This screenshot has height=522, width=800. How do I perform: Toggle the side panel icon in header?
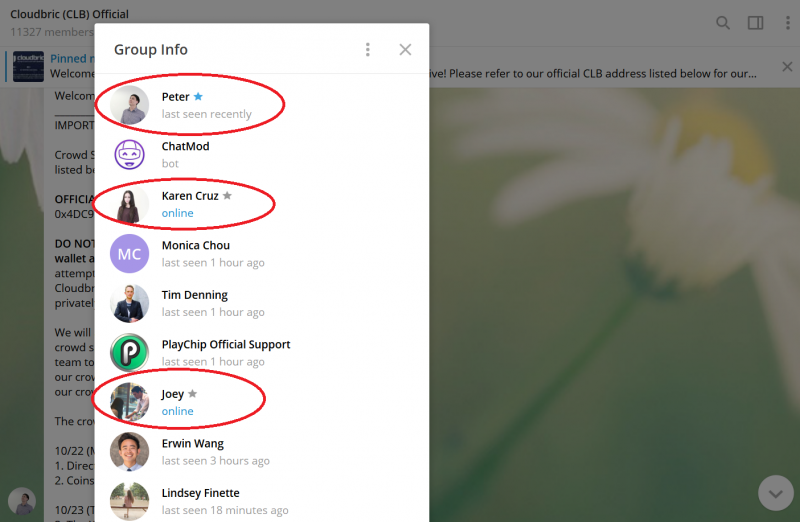pyautogui.click(x=755, y=23)
